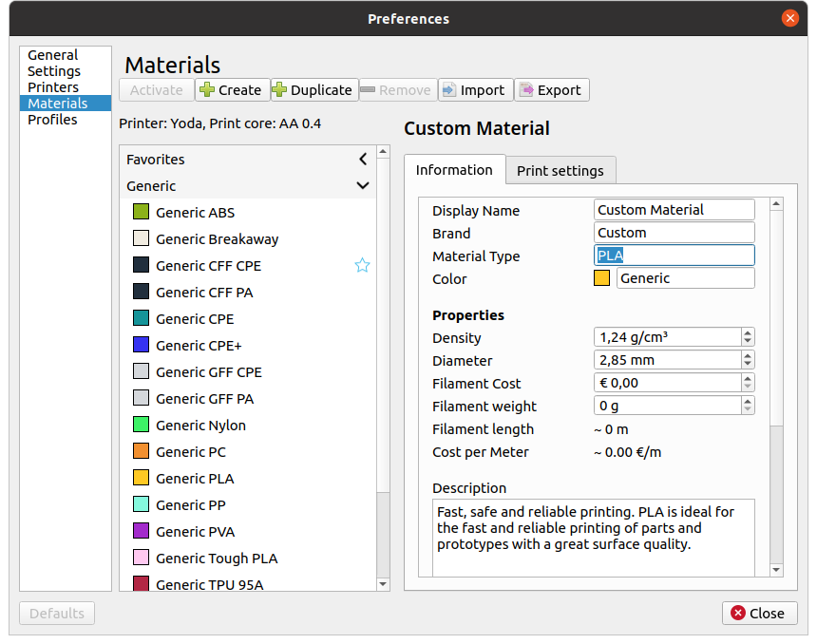Toggle favorite star for Generic CFF CPE
Viewport: 817px width, 644px height.
(362, 266)
